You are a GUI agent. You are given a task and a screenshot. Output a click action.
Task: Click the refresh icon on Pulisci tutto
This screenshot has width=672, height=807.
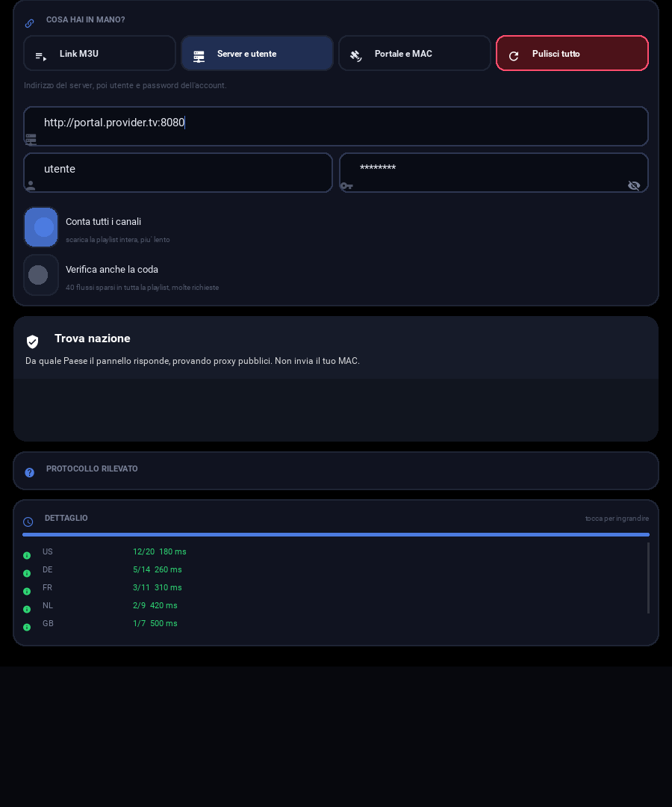514,56
